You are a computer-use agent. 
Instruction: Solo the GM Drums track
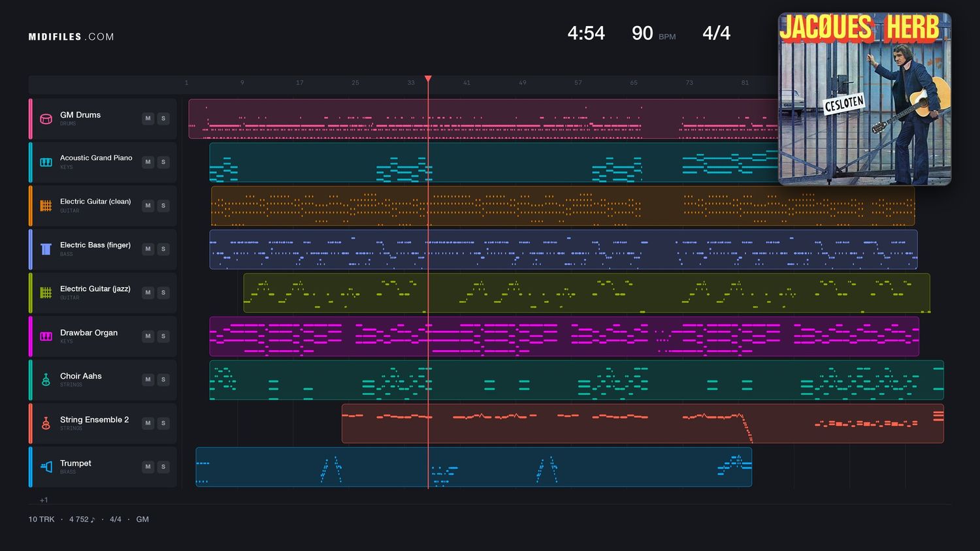(163, 118)
